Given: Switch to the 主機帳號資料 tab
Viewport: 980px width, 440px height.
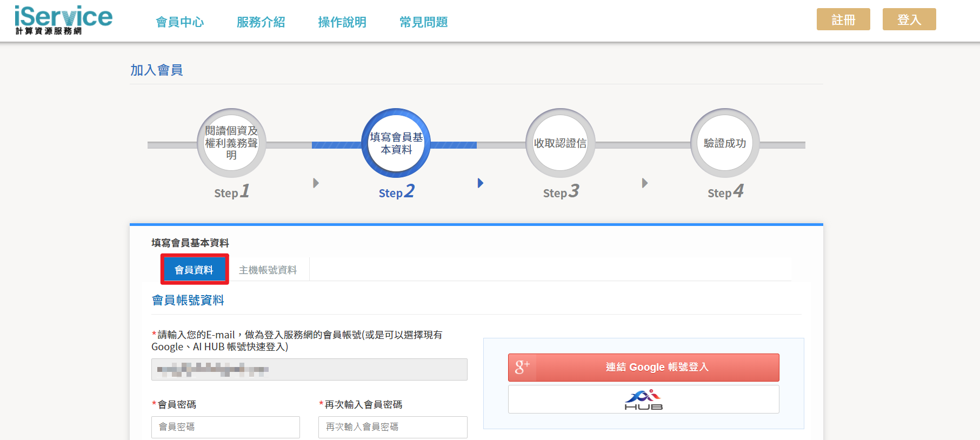Looking at the screenshot, I should [x=268, y=270].
